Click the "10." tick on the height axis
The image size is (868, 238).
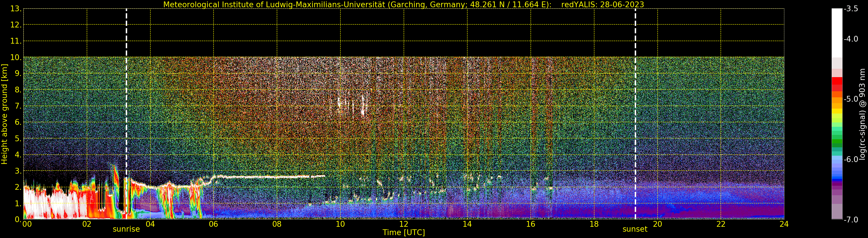click(16, 57)
